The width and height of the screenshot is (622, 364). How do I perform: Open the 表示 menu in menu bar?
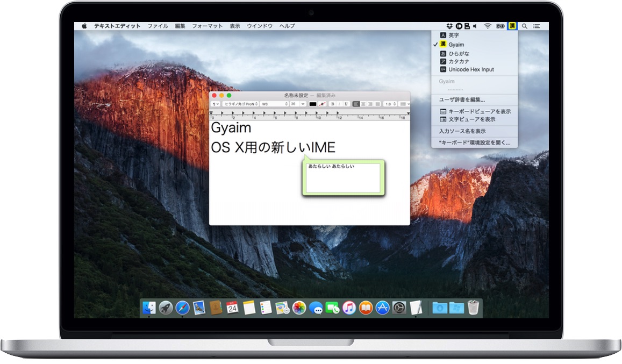(235, 26)
